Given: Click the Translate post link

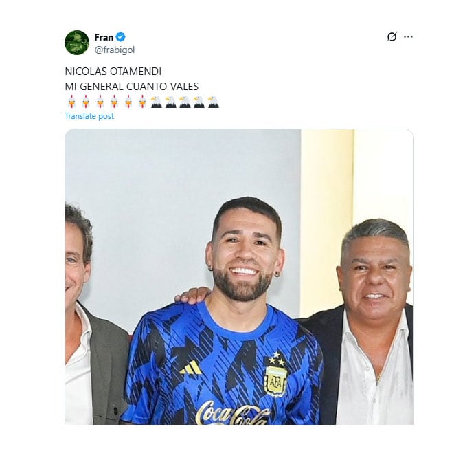Looking at the screenshot, I should click(89, 116).
